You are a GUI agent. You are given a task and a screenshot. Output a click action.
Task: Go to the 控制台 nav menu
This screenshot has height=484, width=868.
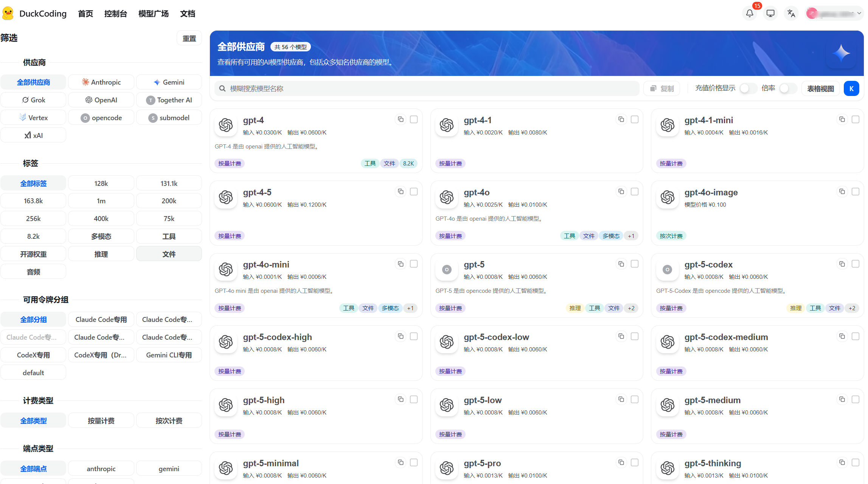pos(116,14)
